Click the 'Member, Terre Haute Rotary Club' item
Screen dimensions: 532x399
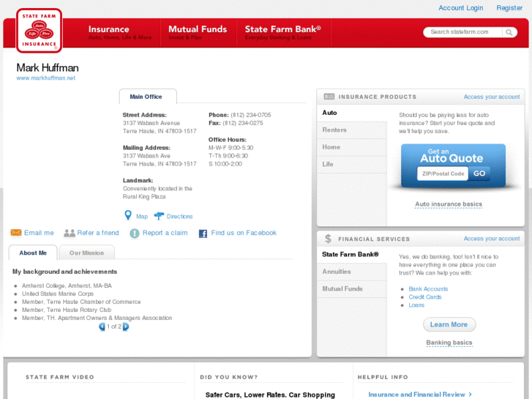coord(67,310)
